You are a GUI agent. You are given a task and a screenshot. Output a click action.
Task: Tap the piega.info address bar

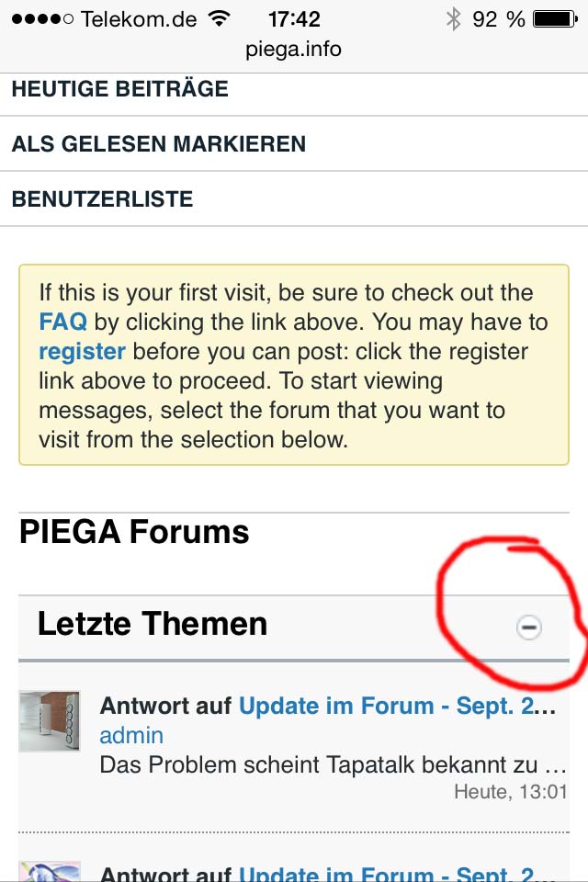pyautogui.click(x=294, y=50)
